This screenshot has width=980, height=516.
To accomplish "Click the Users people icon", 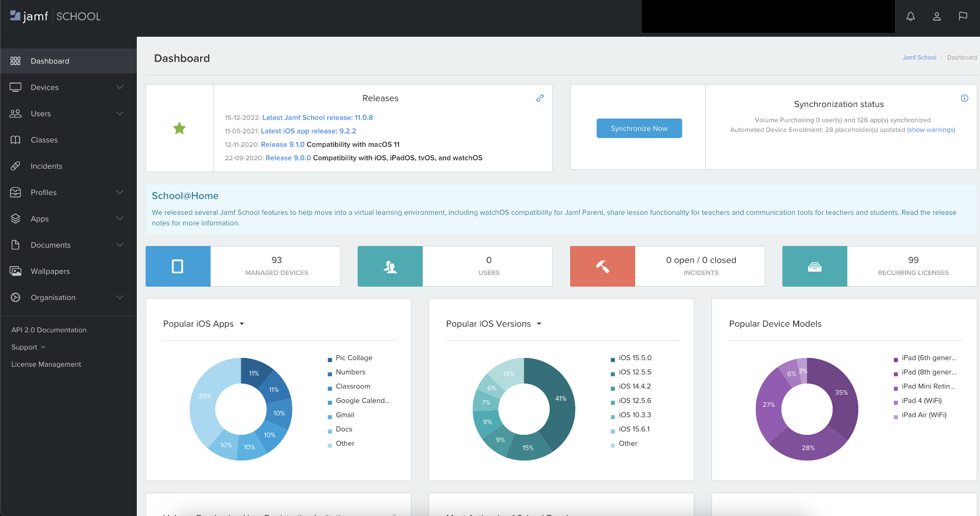I will (x=16, y=114).
